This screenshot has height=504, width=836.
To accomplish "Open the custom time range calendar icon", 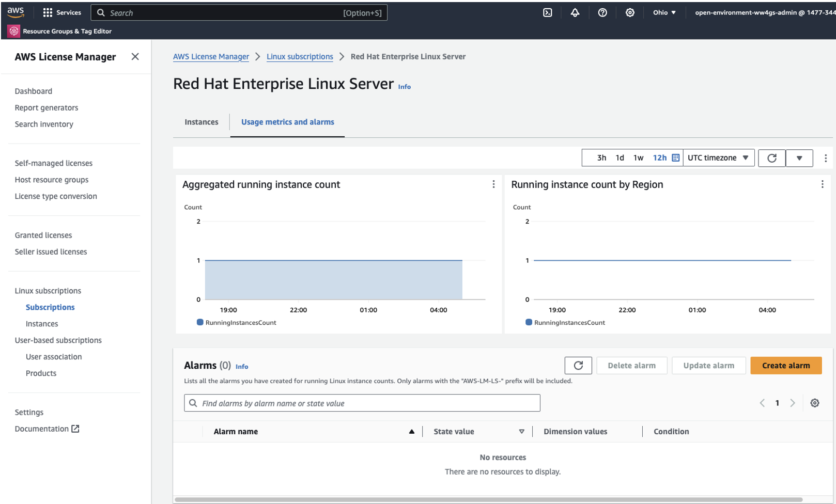I will pos(675,157).
